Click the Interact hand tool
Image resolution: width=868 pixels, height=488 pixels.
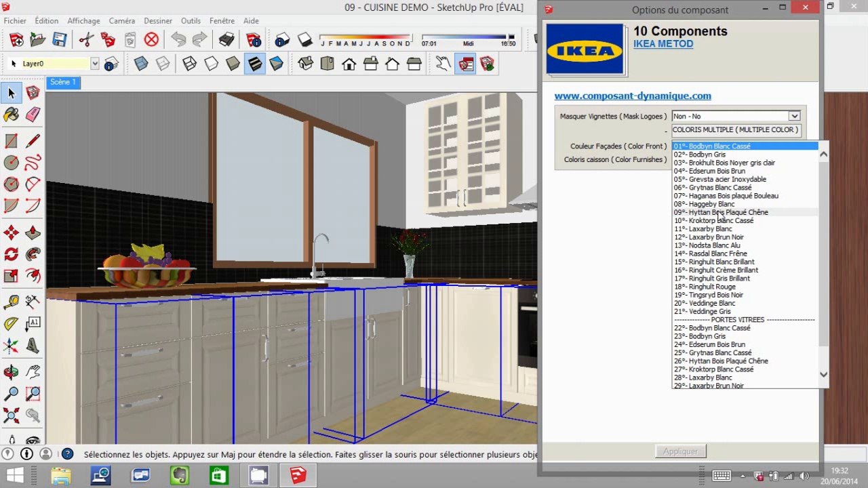[443, 64]
